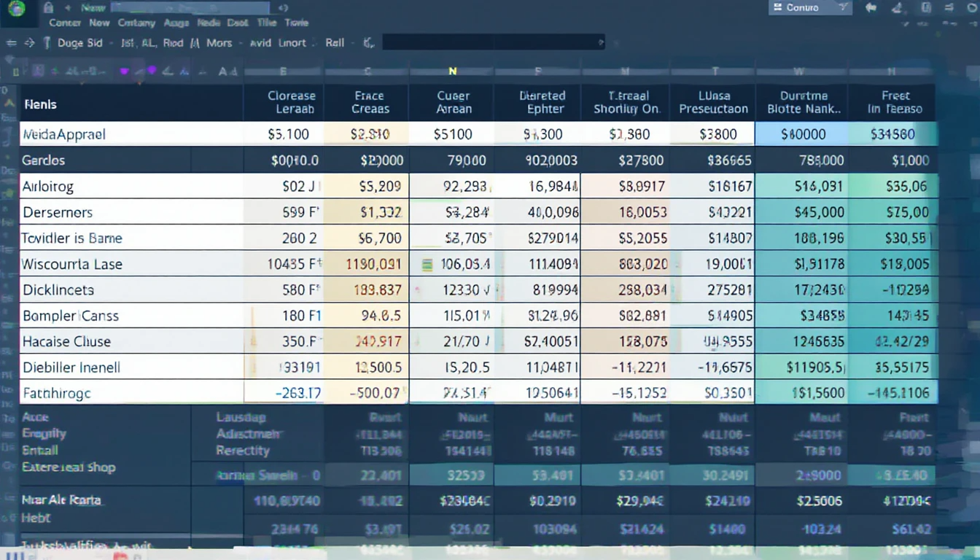This screenshot has width=980, height=560.
Task: Select the Hacaise Cluse row label
Action: tap(66, 341)
